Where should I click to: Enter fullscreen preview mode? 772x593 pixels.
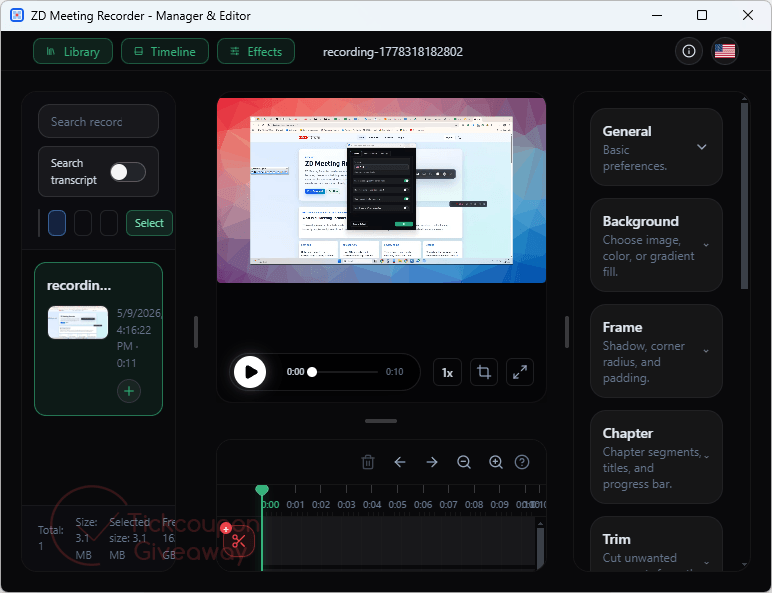pos(520,372)
